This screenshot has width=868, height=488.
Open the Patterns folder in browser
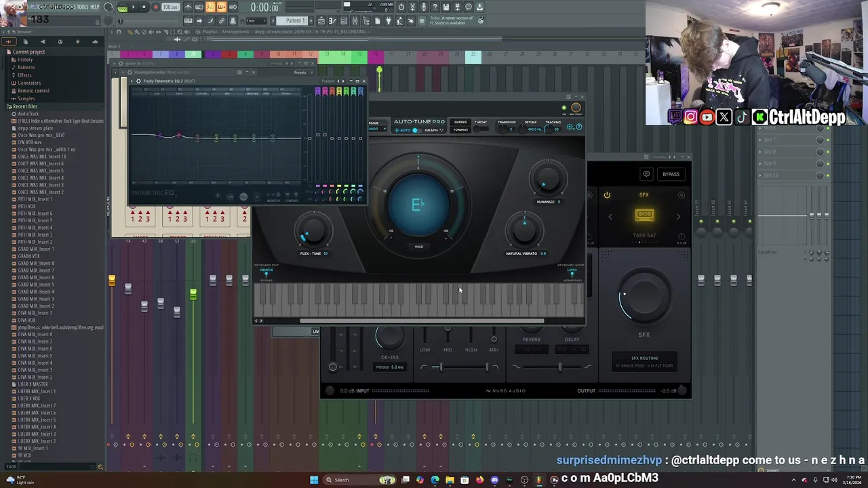coord(26,67)
